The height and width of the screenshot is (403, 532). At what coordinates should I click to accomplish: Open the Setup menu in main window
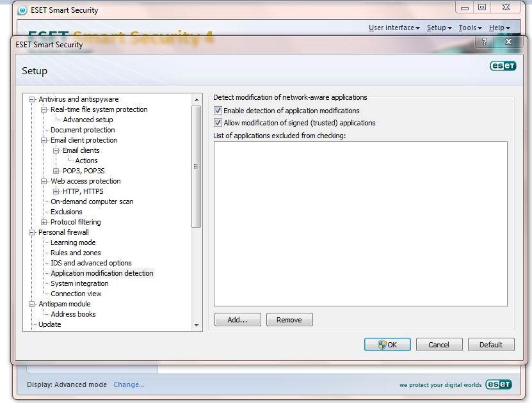tap(439, 28)
